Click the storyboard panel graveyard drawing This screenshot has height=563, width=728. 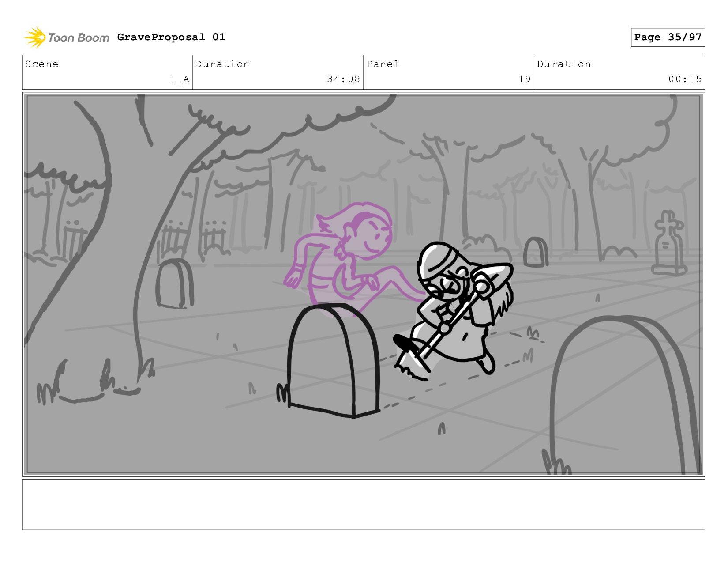point(363,284)
